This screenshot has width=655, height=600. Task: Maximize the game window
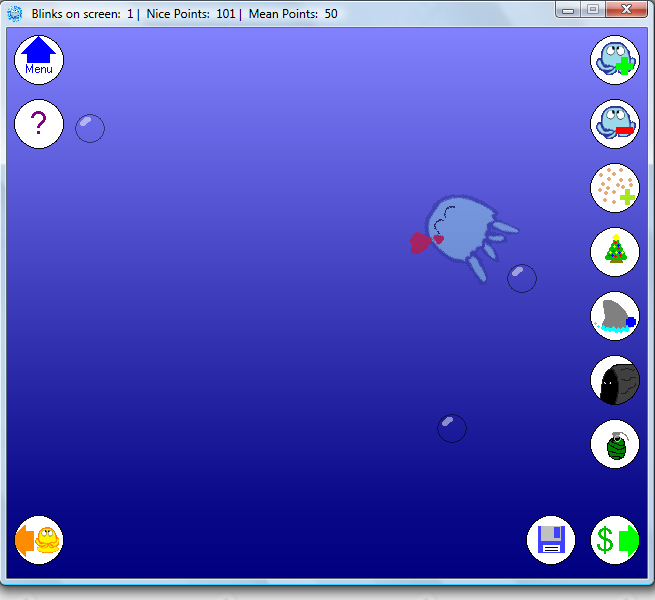pyautogui.click(x=592, y=10)
